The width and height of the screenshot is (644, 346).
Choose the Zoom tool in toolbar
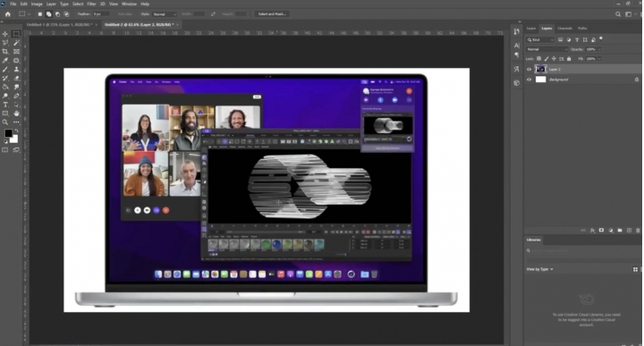pos(5,122)
